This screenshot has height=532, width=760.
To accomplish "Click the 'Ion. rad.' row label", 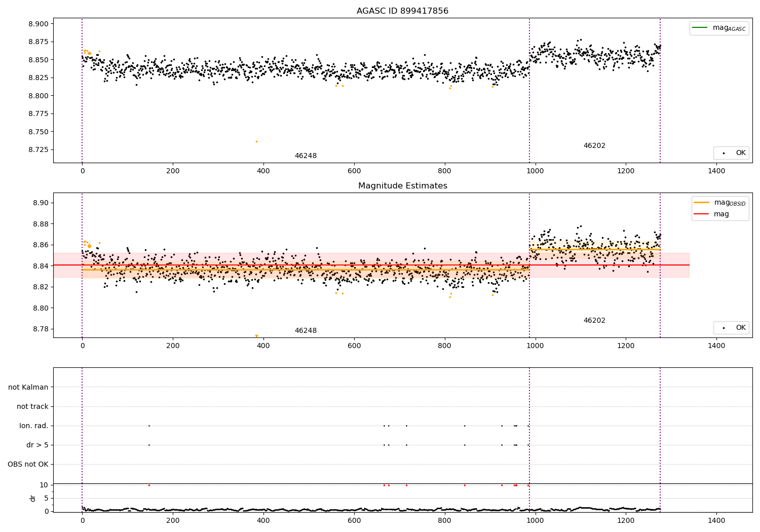I will click(x=34, y=426).
